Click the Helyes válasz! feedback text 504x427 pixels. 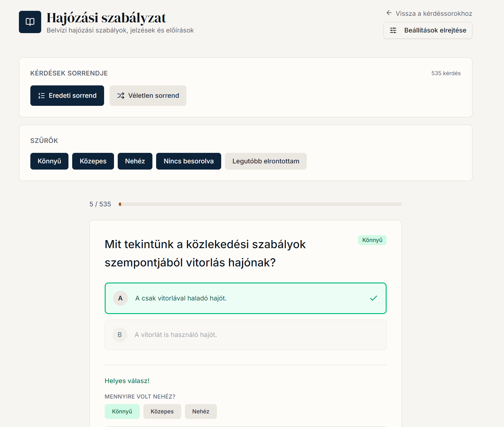127,381
